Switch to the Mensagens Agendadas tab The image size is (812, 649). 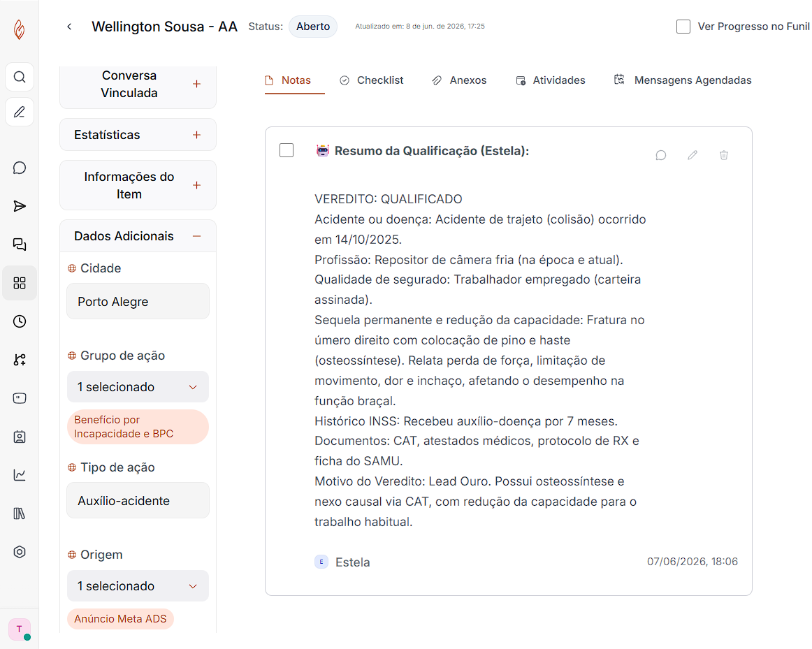683,80
